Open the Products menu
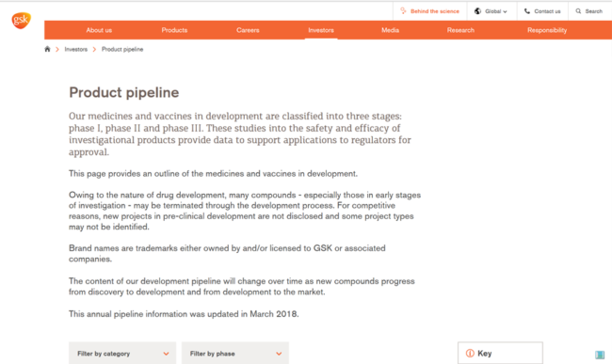The width and height of the screenshot is (612, 364). click(174, 30)
